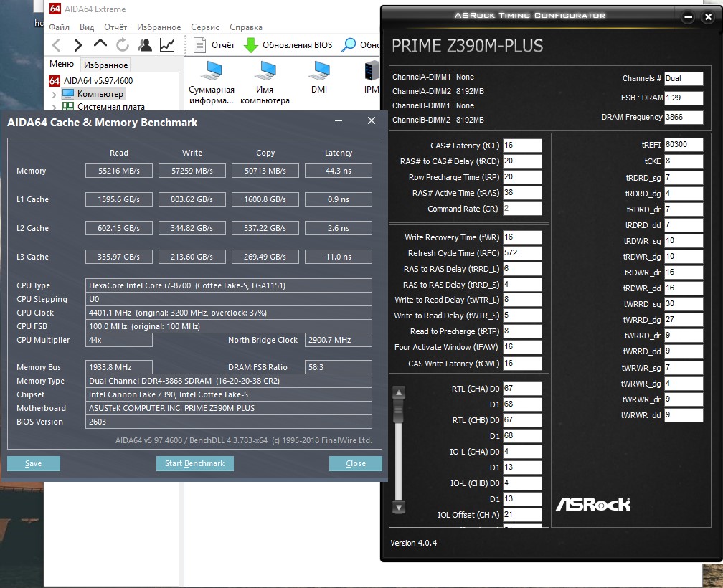Click the FSB : DRAM 1:29 field
Viewport: 723px width, 588px height.
684,98
